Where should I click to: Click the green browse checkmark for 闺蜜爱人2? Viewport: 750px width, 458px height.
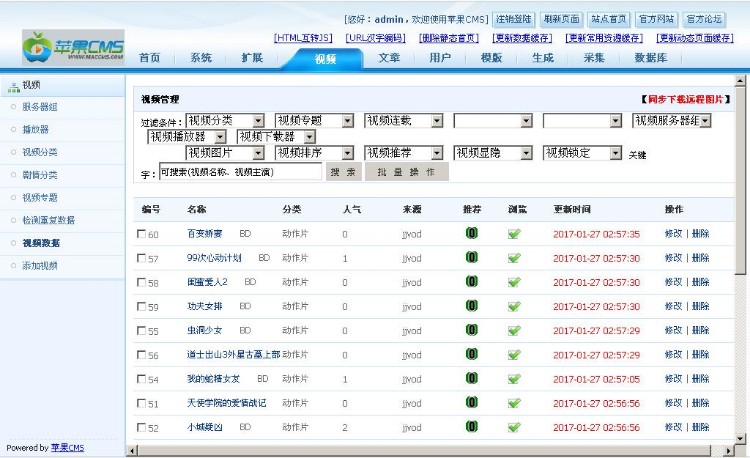click(514, 282)
